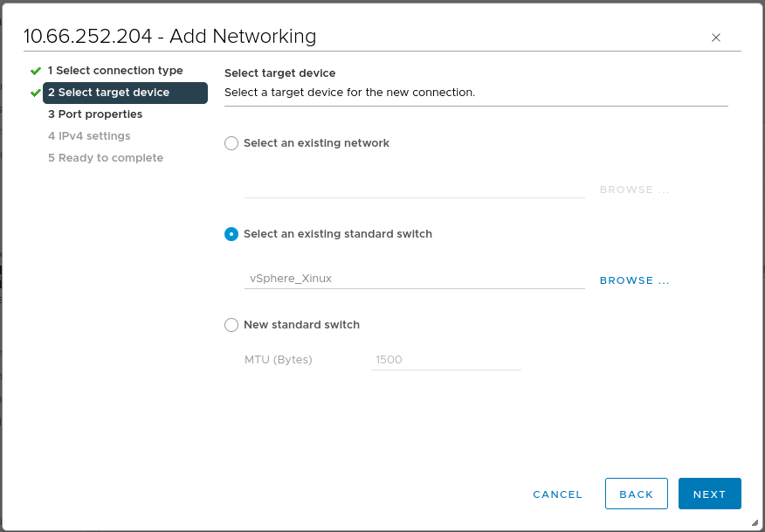Click the green checkmark beside step 2
This screenshot has width=765, height=532.
point(35,93)
